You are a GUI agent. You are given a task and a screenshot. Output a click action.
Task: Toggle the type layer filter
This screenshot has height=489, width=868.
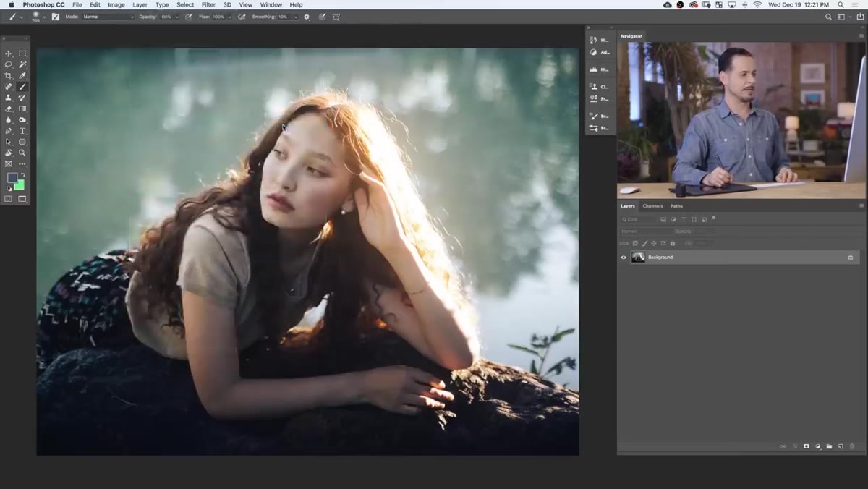[684, 219]
